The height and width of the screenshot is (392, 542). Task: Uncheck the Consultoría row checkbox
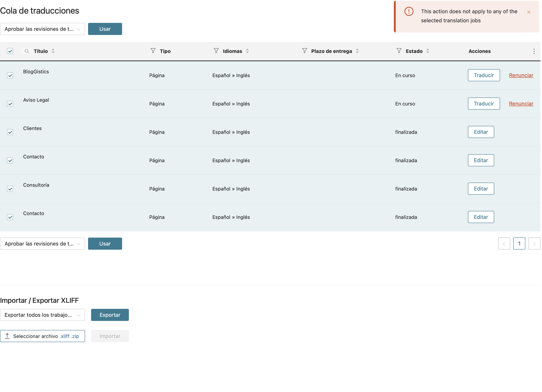click(10, 189)
